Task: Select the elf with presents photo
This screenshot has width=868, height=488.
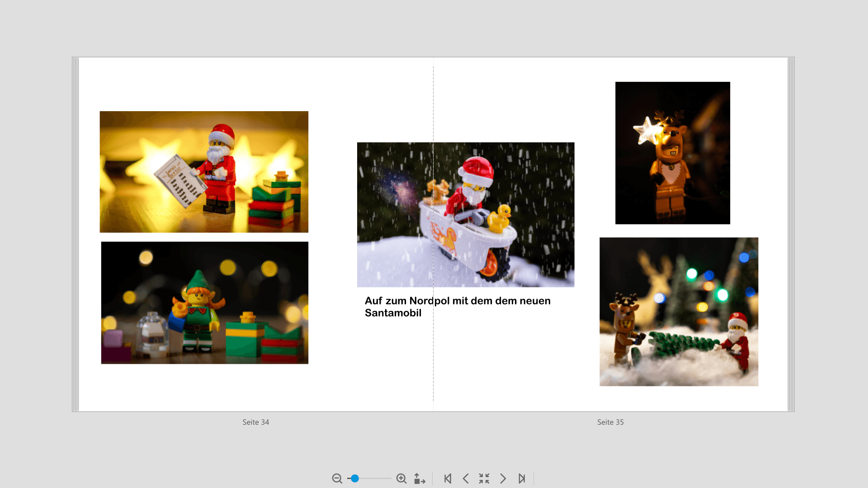Action: 204,303
